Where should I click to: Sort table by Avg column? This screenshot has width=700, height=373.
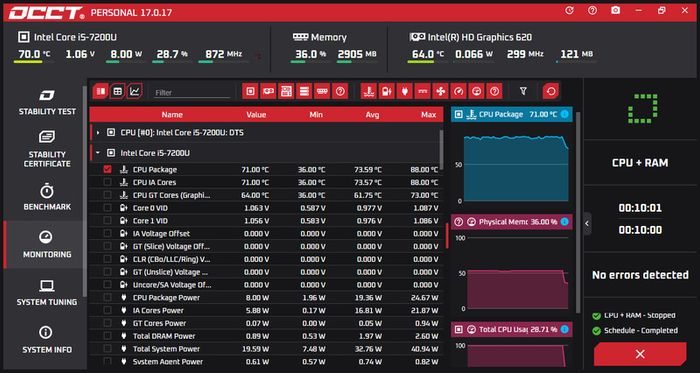coord(372,115)
